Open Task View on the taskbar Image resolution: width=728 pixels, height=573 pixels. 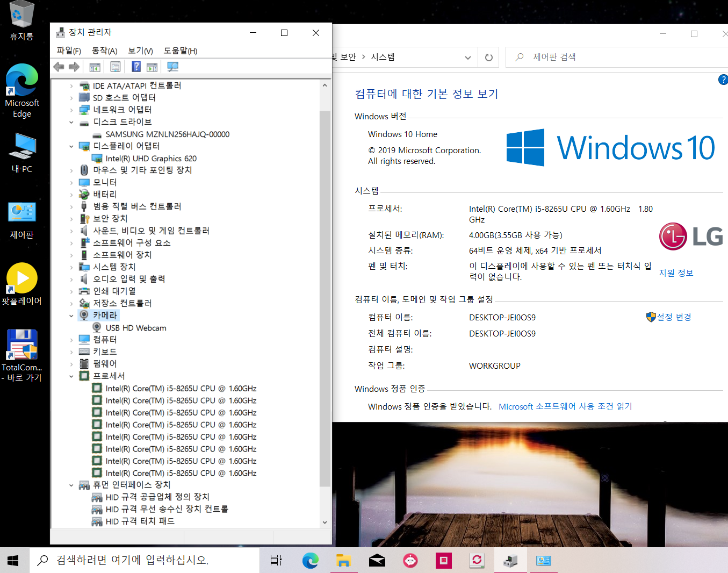click(x=276, y=561)
